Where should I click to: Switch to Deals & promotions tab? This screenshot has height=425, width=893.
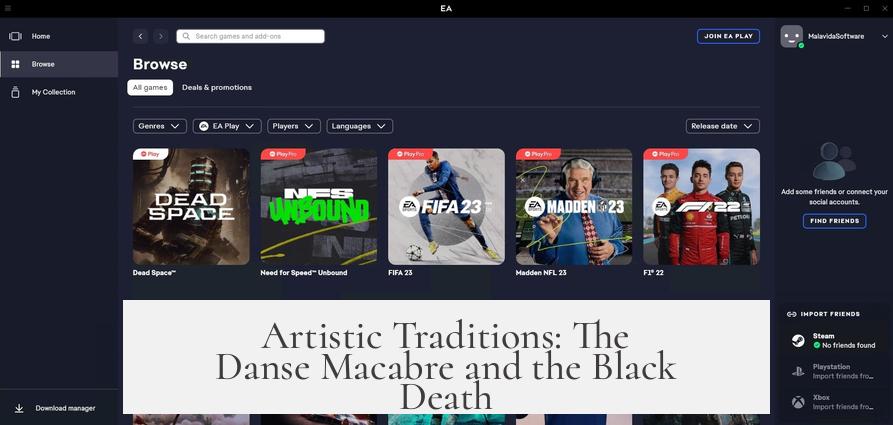(217, 88)
